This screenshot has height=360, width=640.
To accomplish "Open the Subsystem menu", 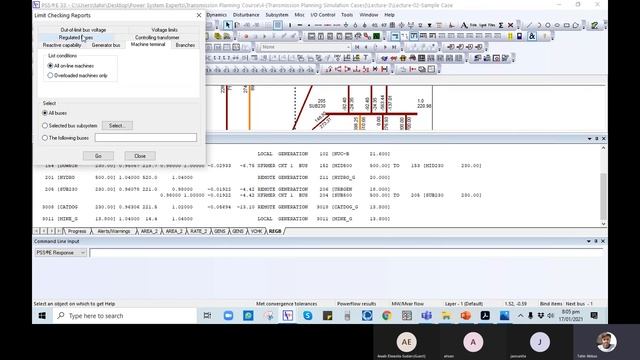I will 277,15.
